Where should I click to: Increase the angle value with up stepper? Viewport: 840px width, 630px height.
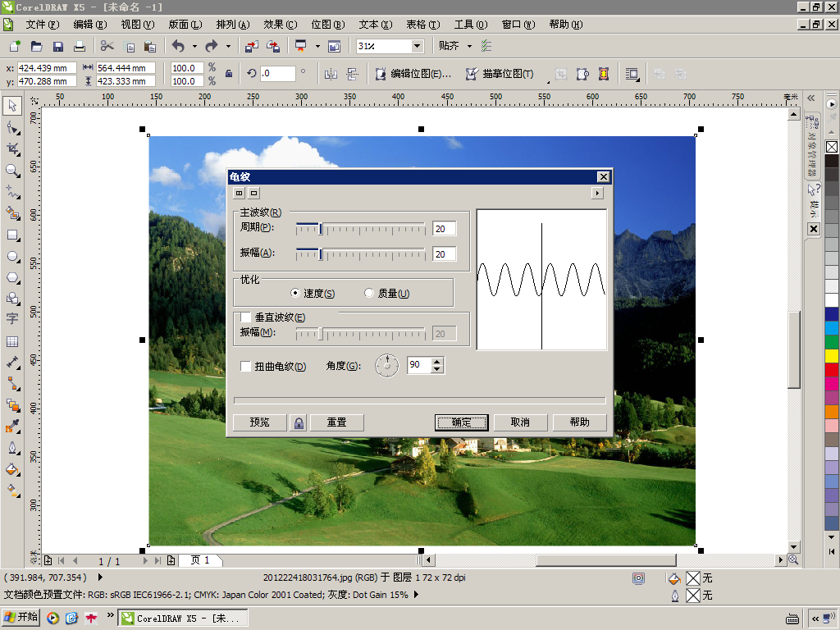(x=437, y=361)
